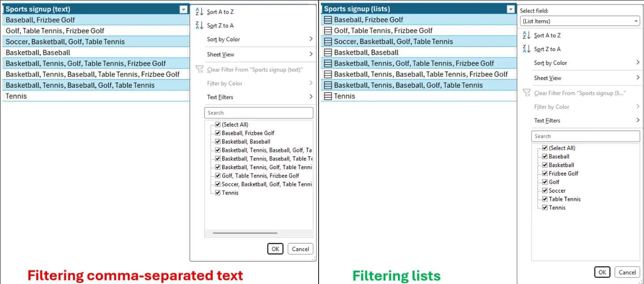Click list icon beside Golf, Table Tennis, Frizbee Golf
The width and height of the screenshot is (644, 284).
328,31
